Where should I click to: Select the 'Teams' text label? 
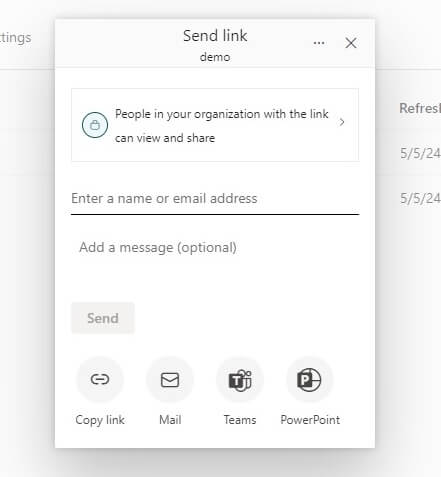[240, 420]
